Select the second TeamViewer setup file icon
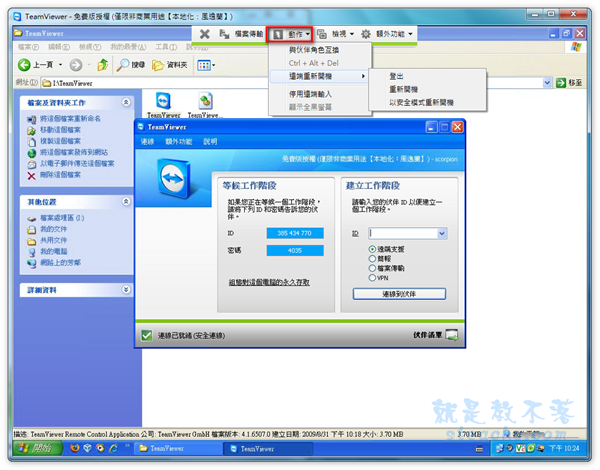600x470 pixels. pos(205,101)
